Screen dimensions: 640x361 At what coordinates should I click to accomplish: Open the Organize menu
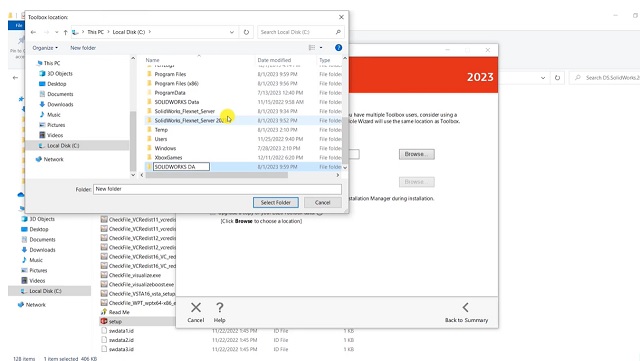[45, 48]
